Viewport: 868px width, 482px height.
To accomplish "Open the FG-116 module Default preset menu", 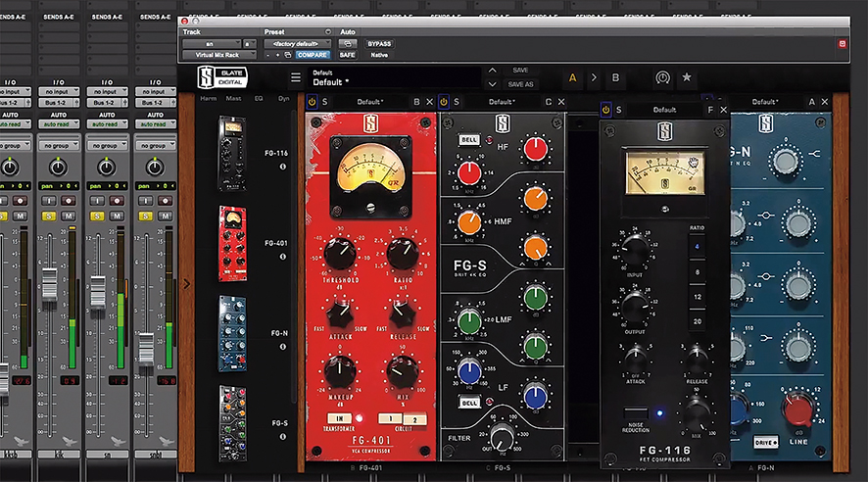I will (664, 110).
